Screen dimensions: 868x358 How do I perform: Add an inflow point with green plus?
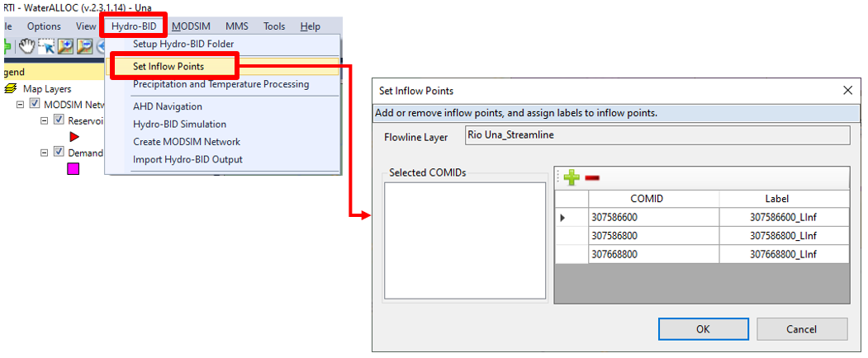point(572,177)
